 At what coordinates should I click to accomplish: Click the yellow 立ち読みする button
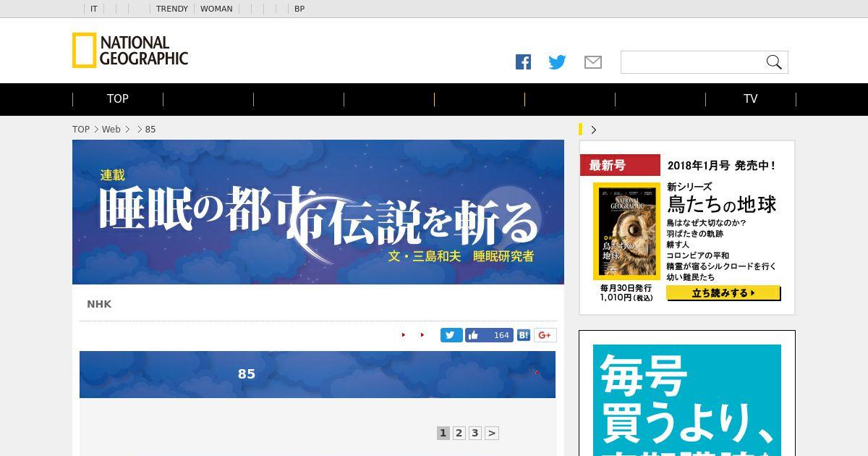pos(723,293)
